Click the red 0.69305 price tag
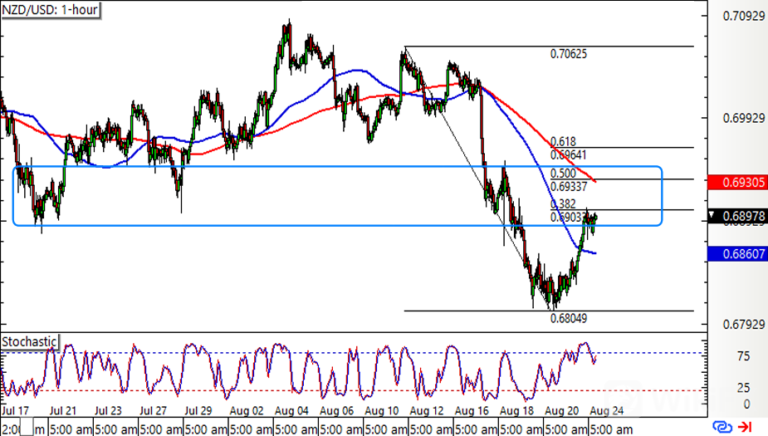 coord(735,182)
